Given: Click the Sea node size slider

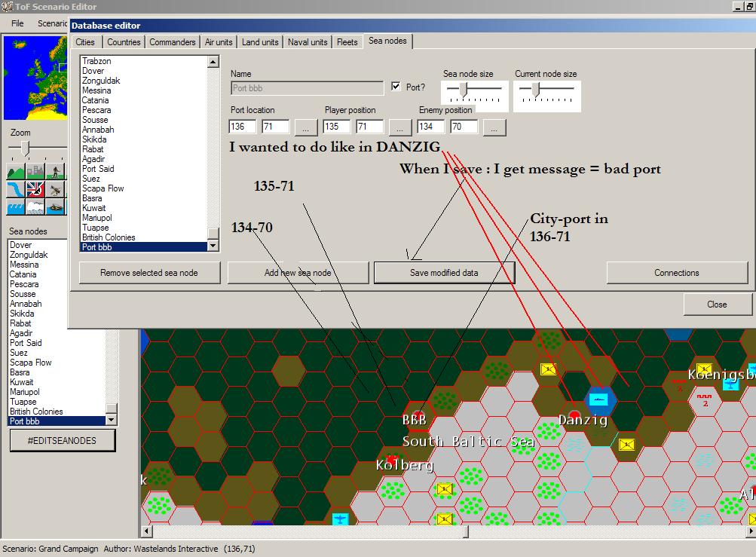Looking at the screenshot, I should click(x=474, y=93).
